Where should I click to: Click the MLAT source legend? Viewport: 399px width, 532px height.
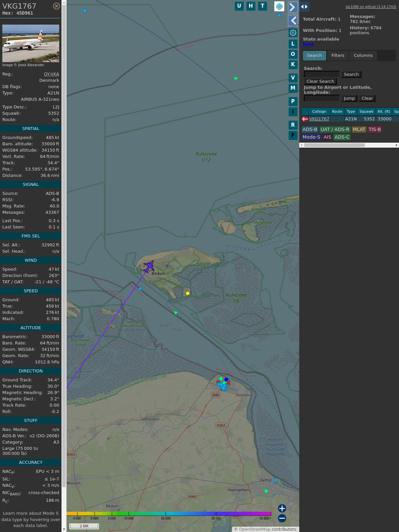359,130
